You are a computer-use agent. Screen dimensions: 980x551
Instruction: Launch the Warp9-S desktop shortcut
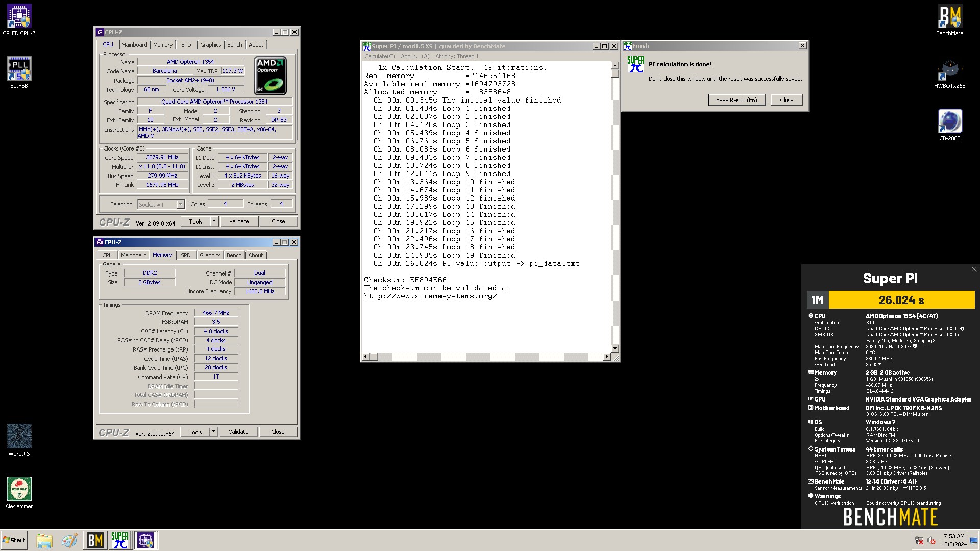tap(19, 440)
